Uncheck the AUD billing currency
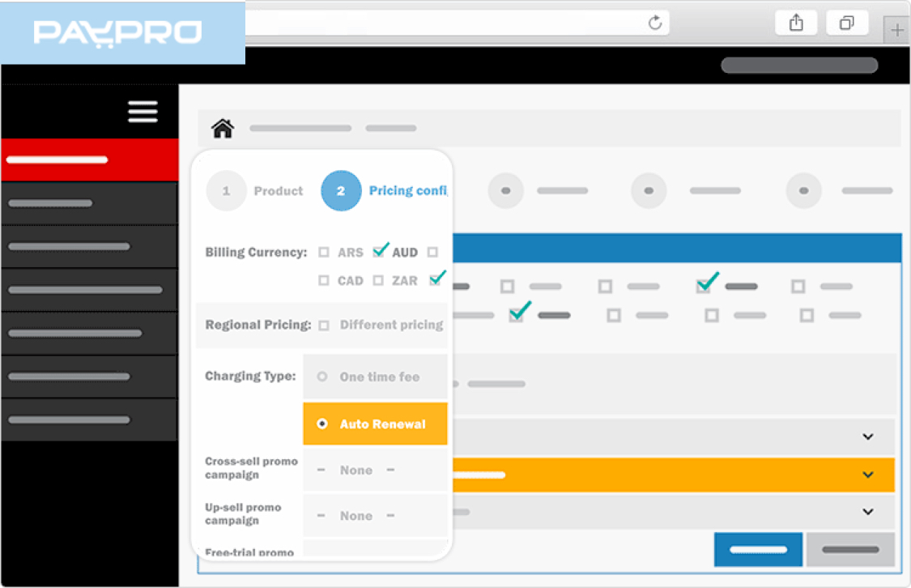Image resolution: width=911 pixels, height=588 pixels. (380, 250)
